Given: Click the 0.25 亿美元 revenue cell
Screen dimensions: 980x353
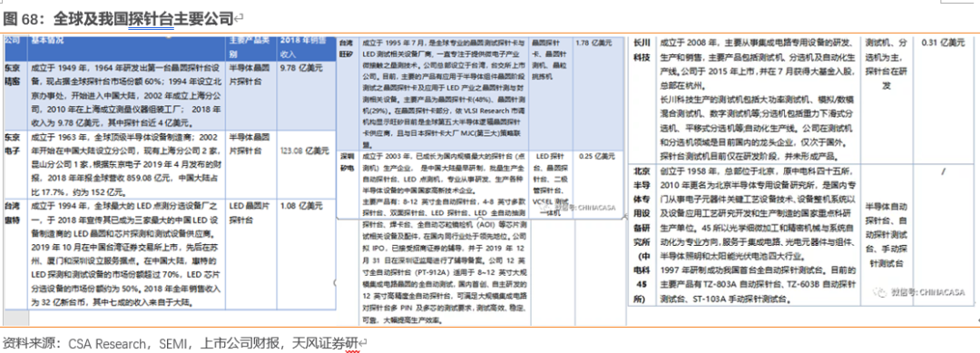Looking at the screenshot, I should (x=597, y=183).
